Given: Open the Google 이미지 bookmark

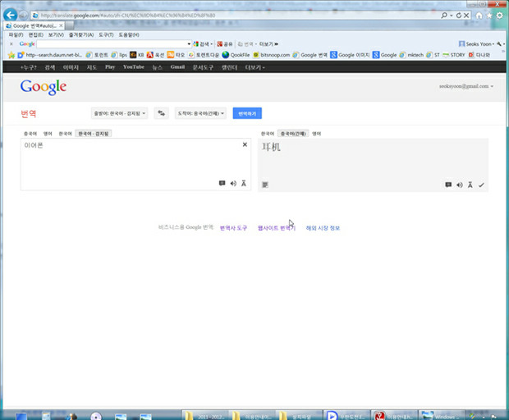Looking at the screenshot, I should point(350,55).
